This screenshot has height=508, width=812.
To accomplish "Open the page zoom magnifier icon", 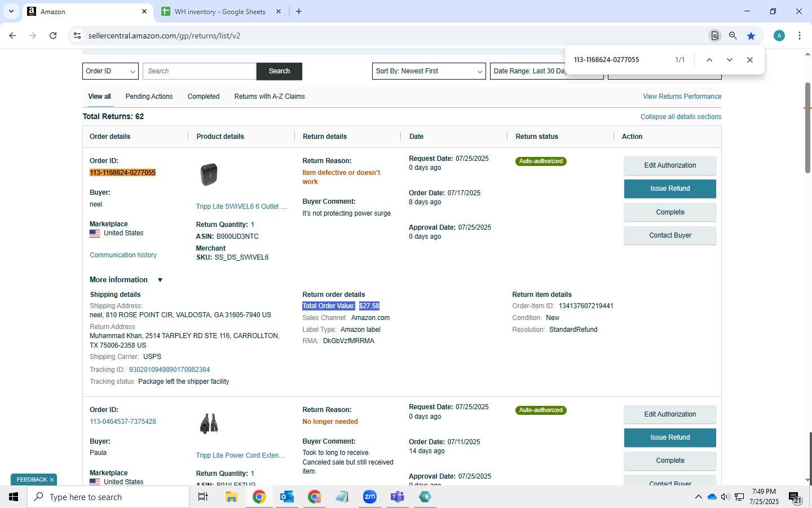I will coord(732,36).
